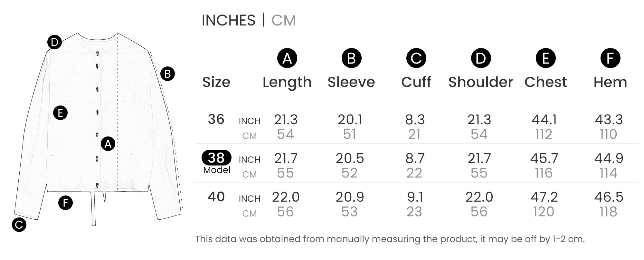Click the C cuff marker on jacket diagram
The width and height of the screenshot is (644, 260).
pyautogui.click(x=19, y=225)
